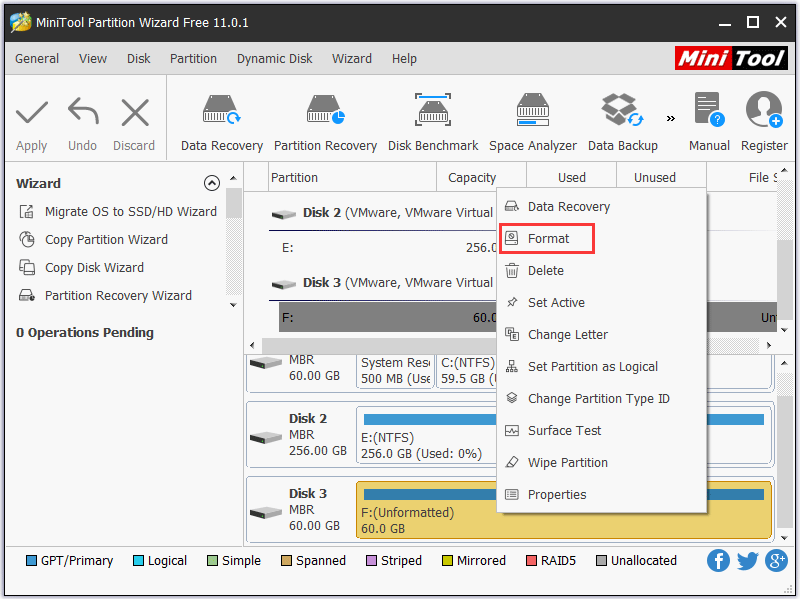
Task: Open the View menu
Action: tap(93, 59)
